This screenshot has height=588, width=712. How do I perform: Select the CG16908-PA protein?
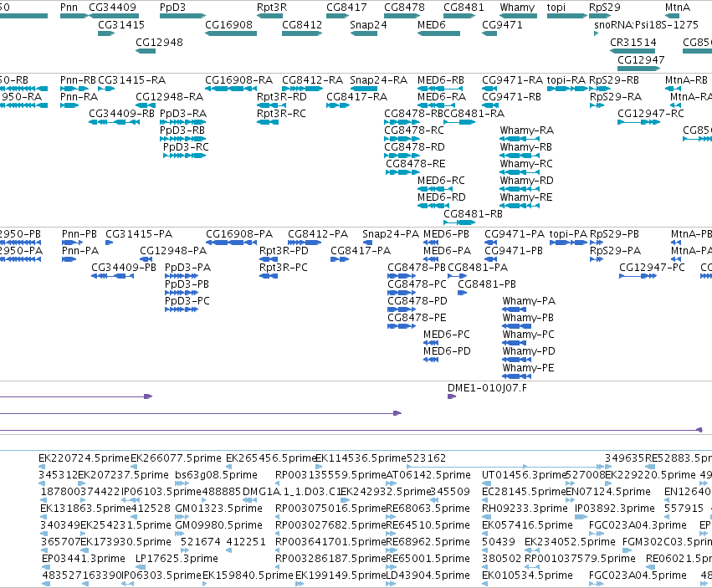tap(231, 243)
